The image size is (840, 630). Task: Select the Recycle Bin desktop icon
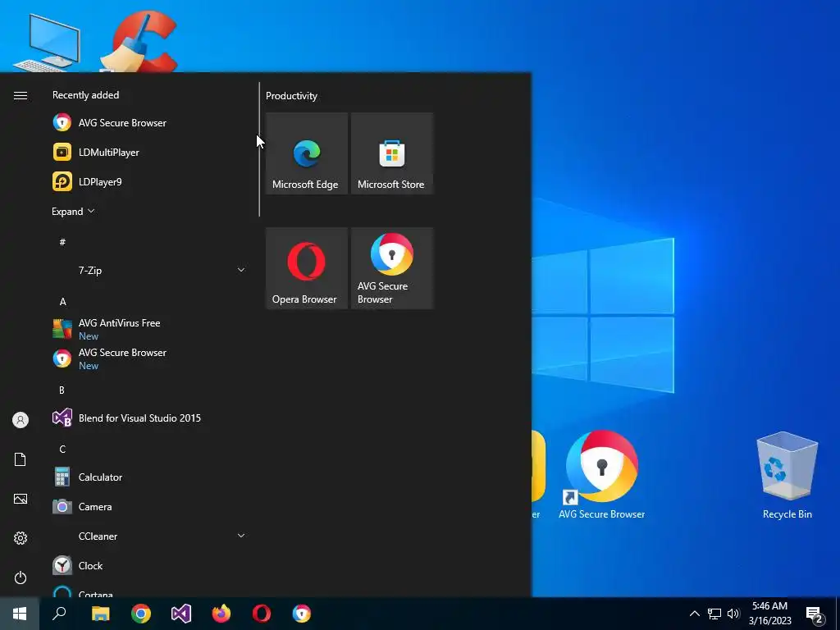pyautogui.click(x=787, y=476)
